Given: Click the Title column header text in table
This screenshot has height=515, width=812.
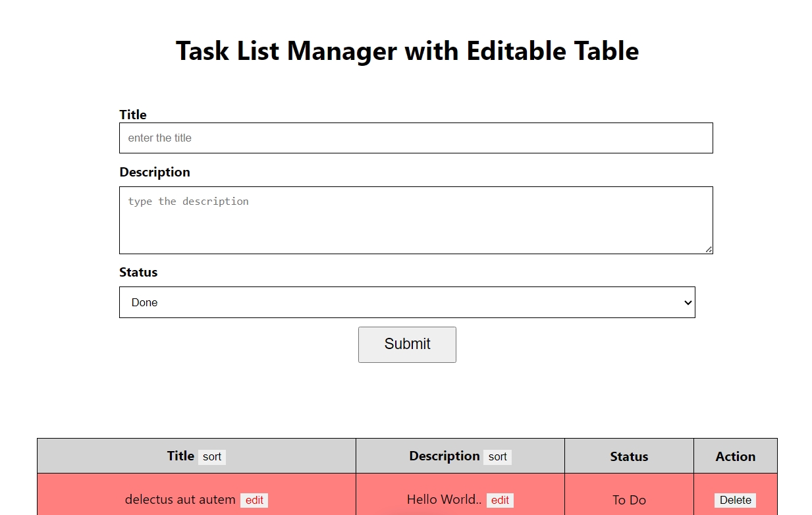Looking at the screenshot, I should [180, 456].
